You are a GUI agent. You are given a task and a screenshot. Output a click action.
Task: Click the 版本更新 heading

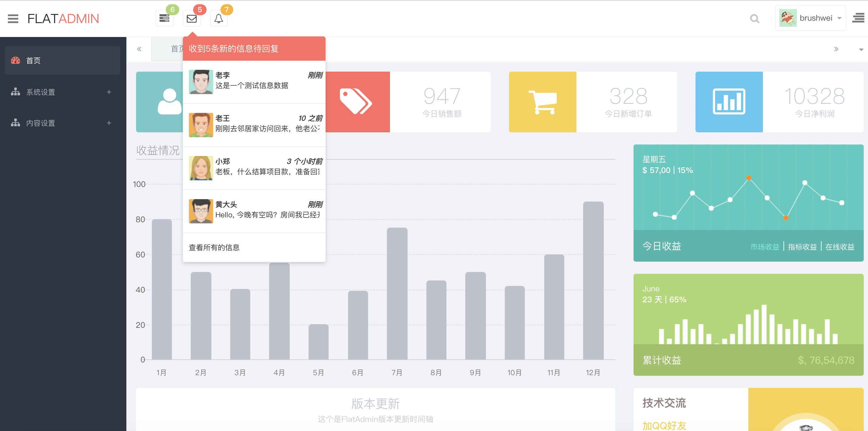(375, 404)
